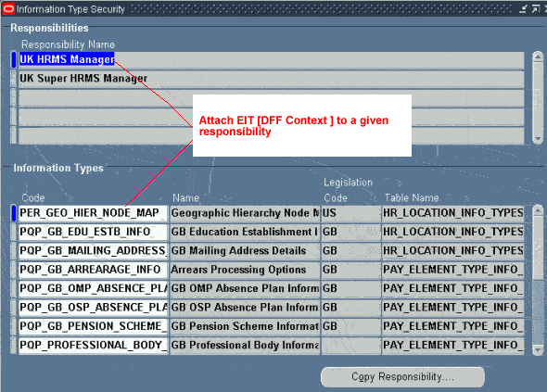This screenshot has width=547, height=392.
Task: Click third empty Responsibility Name field
Action: 271,135
